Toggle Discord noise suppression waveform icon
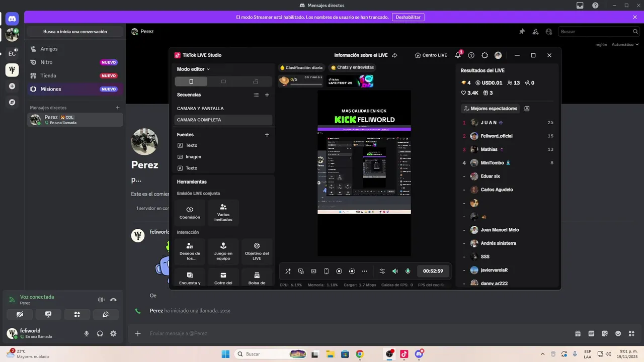Viewport: 644px width, 362px height. [x=101, y=300]
